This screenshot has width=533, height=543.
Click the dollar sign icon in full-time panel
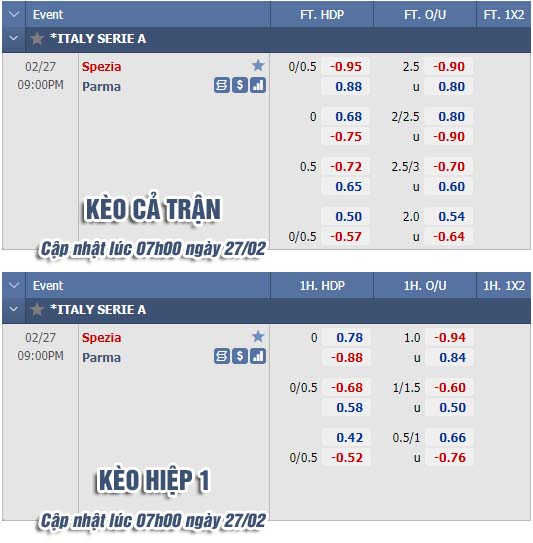pos(240,85)
